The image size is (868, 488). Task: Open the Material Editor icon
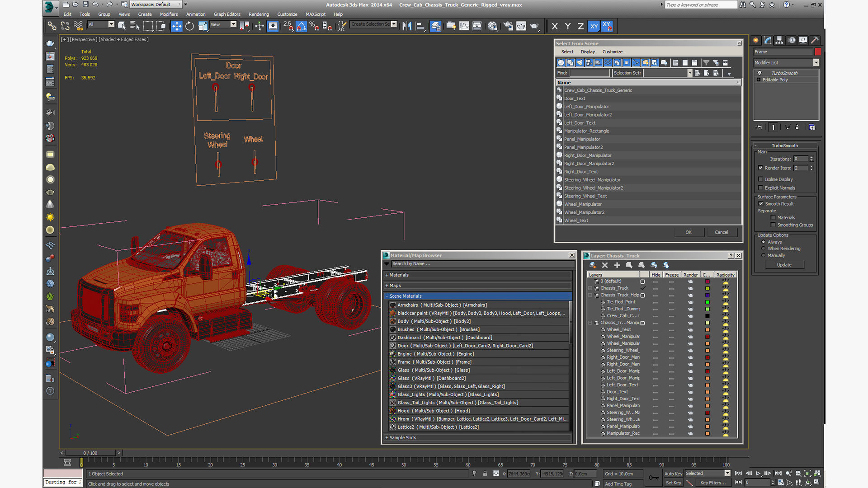coord(492,26)
